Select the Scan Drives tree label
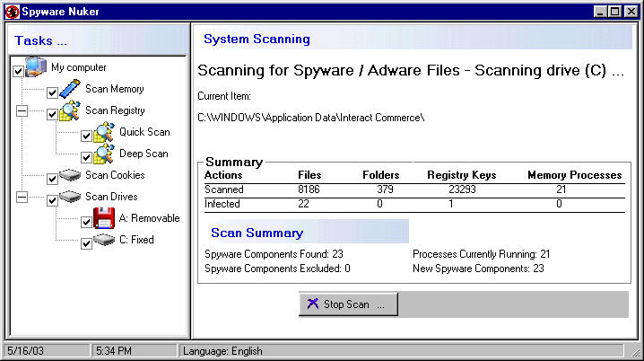The image size is (644, 361). pos(111,197)
